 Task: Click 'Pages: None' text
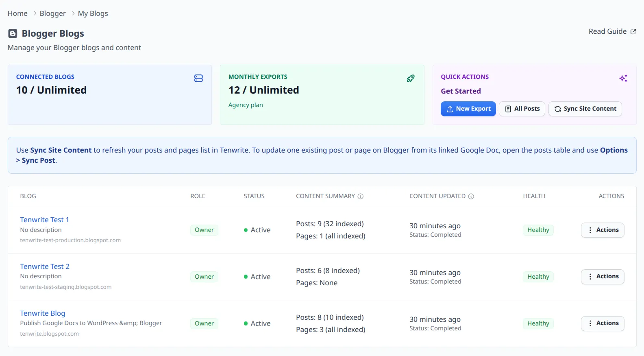click(317, 283)
